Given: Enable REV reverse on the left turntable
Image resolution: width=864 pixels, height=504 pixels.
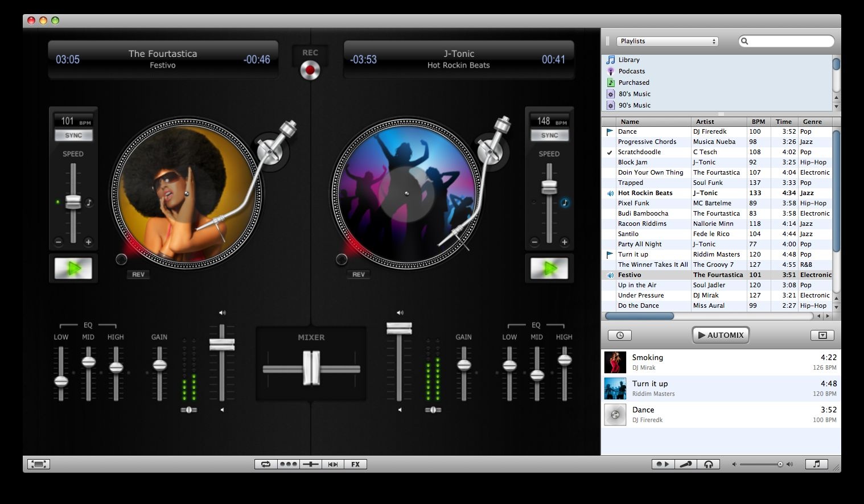Looking at the screenshot, I should pyautogui.click(x=138, y=274).
